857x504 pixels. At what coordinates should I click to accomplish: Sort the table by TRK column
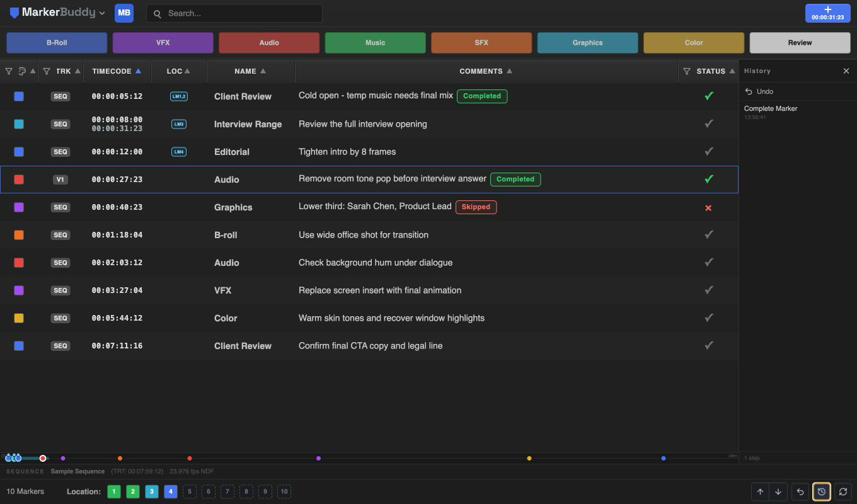coord(68,71)
